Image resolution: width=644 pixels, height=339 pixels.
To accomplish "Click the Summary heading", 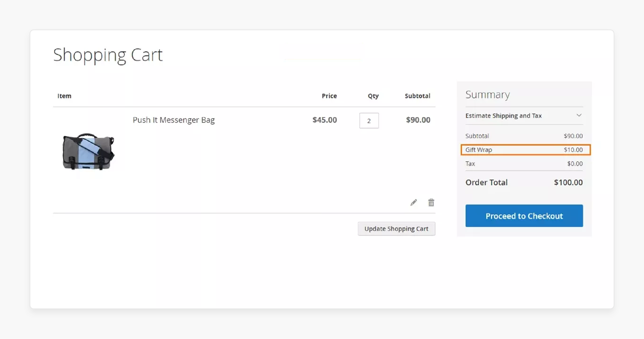I will click(x=488, y=95).
